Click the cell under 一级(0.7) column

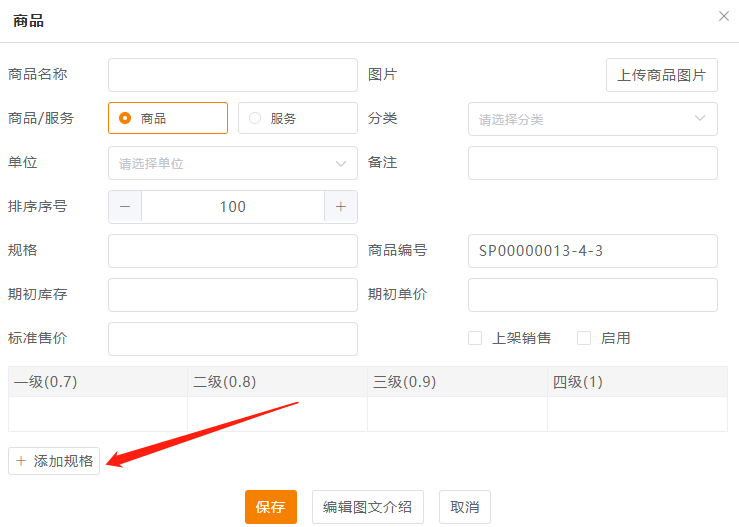point(97,415)
